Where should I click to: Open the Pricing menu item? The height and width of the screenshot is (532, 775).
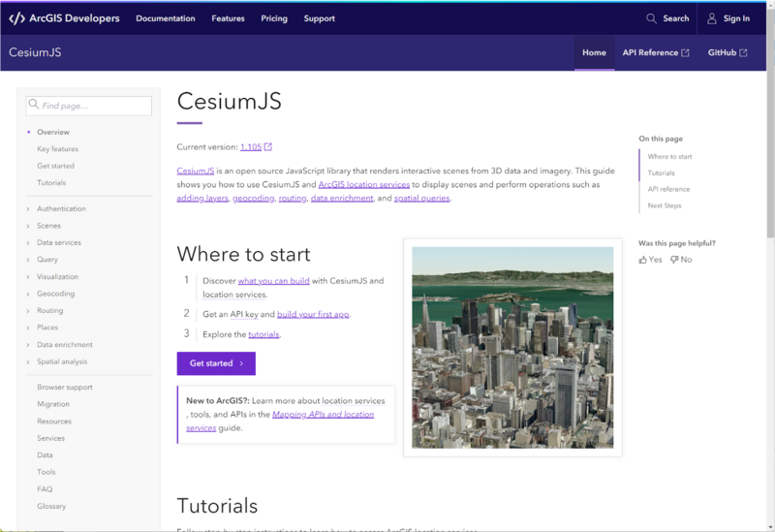(274, 18)
